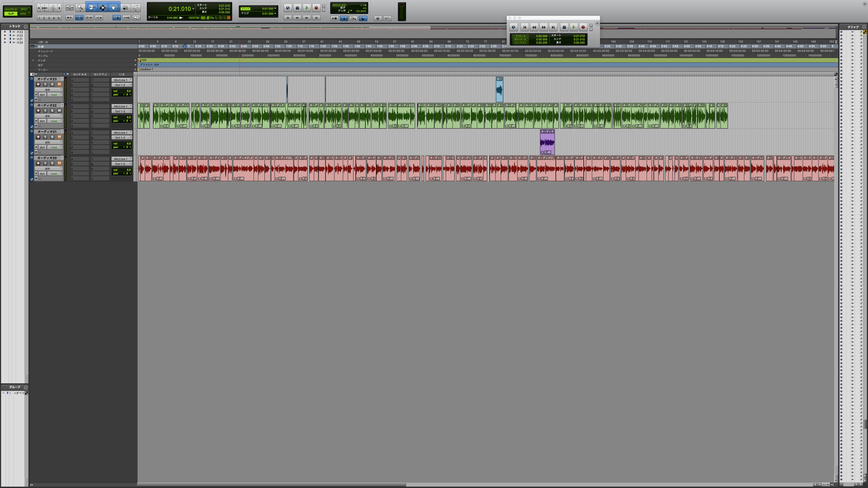
Task: Select the Grabber hand tool
Action: (114, 7)
